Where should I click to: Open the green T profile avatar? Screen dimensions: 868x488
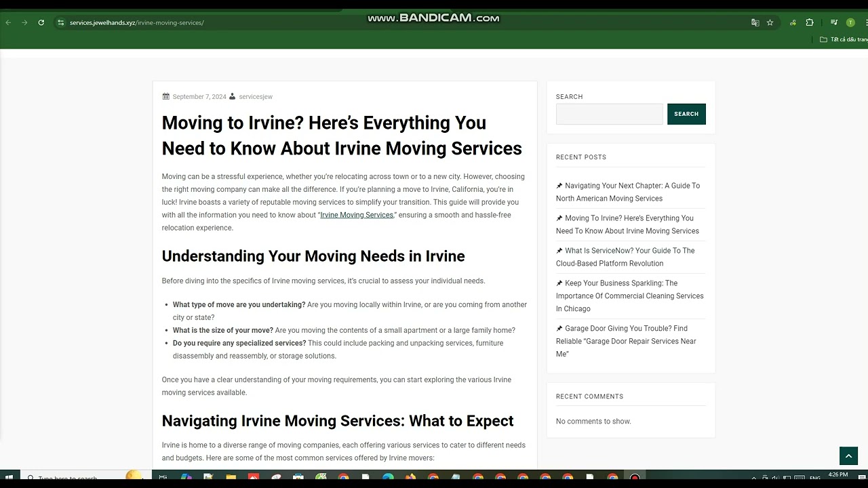click(850, 22)
